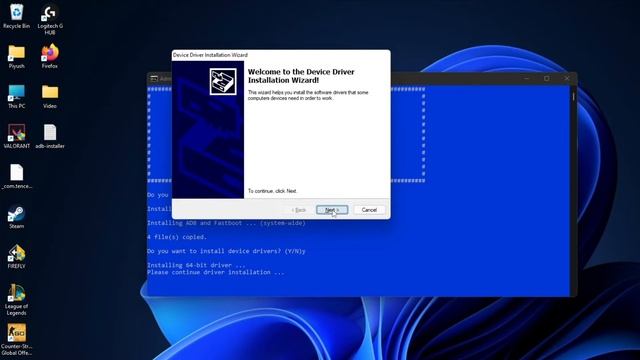Launch Firefox from desktop shortcut
This screenshot has width=640, height=360.
50,56
